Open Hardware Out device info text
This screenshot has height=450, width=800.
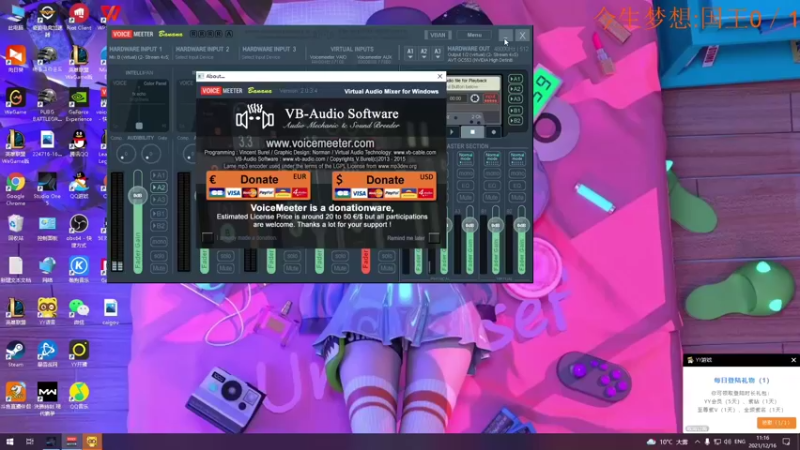click(483, 58)
